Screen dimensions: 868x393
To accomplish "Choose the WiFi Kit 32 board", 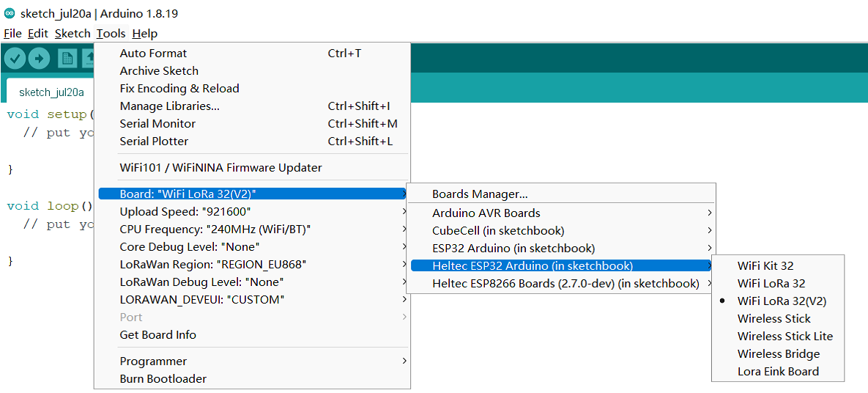I will click(x=765, y=265).
